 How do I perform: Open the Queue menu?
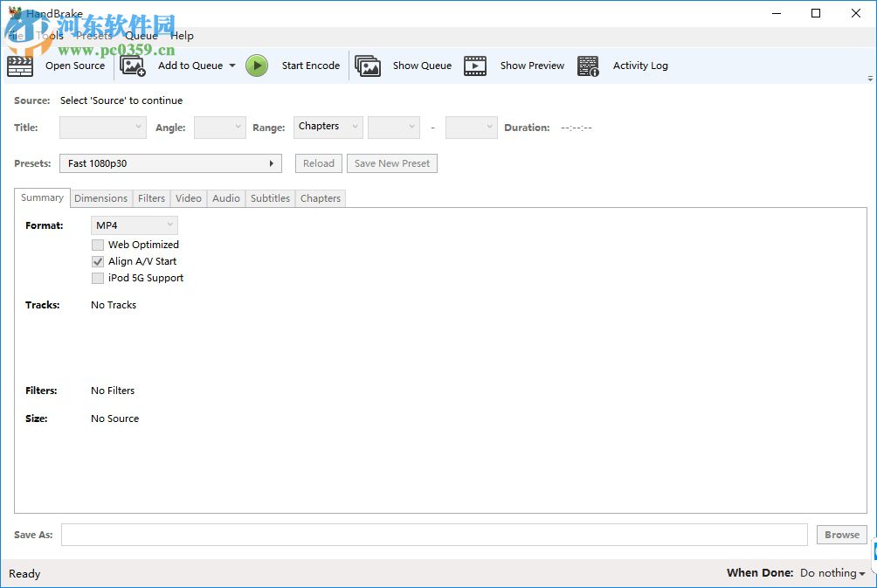click(141, 36)
